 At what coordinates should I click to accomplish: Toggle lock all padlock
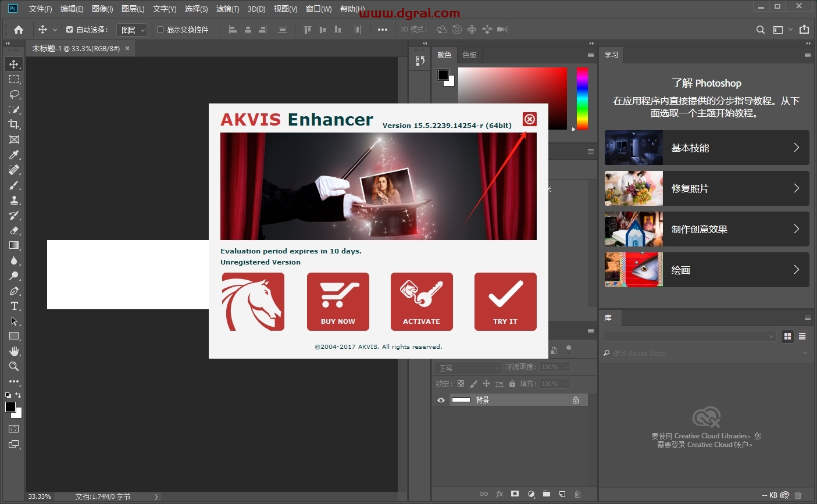[x=512, y=384]
